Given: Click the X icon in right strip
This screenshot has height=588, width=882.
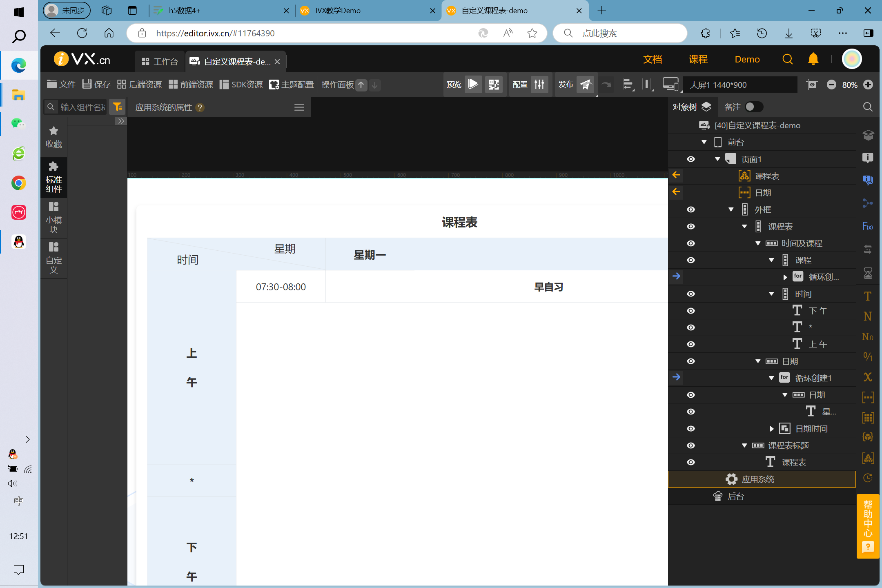Looking at the screenshot, I should click(x=868, y=377).
